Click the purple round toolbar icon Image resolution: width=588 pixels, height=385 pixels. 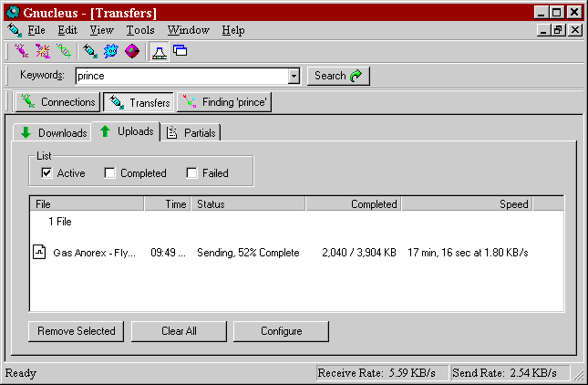pos(131,51)
